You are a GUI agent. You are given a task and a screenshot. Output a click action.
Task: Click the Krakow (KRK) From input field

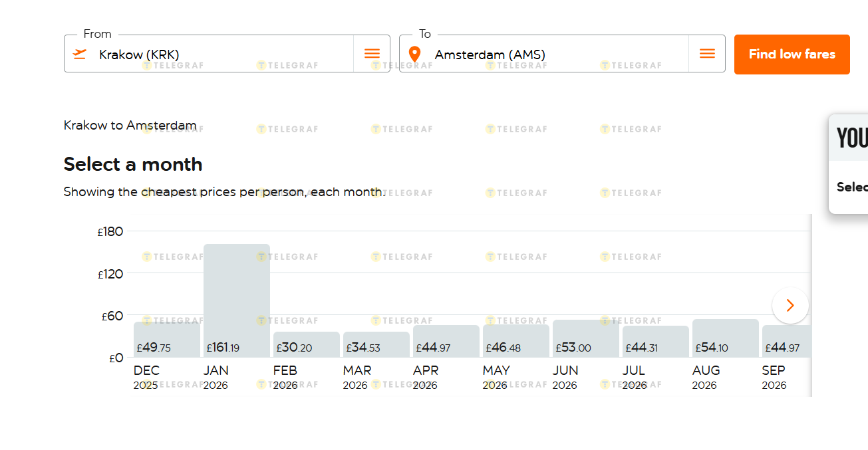tap(219, 55)
